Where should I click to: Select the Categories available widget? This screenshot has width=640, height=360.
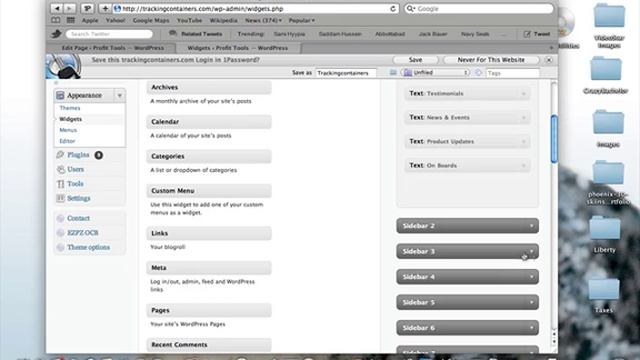pos(209,156)
